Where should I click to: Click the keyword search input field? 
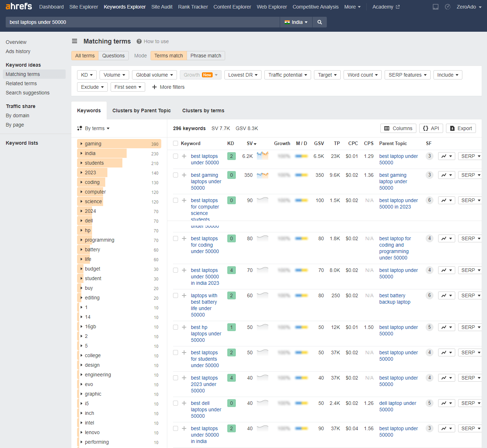coord(143,22)
